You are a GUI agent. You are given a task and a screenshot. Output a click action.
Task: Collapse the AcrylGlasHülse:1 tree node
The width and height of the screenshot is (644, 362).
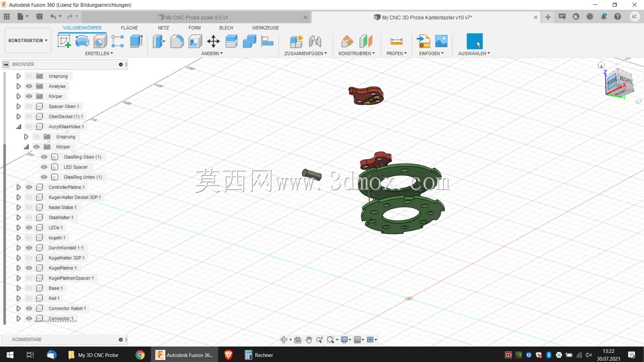[18, 126]
